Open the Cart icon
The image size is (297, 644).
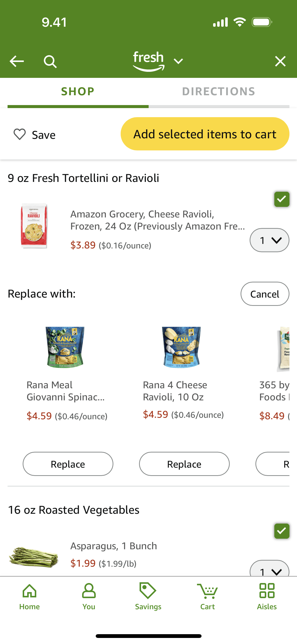[208, 596]
